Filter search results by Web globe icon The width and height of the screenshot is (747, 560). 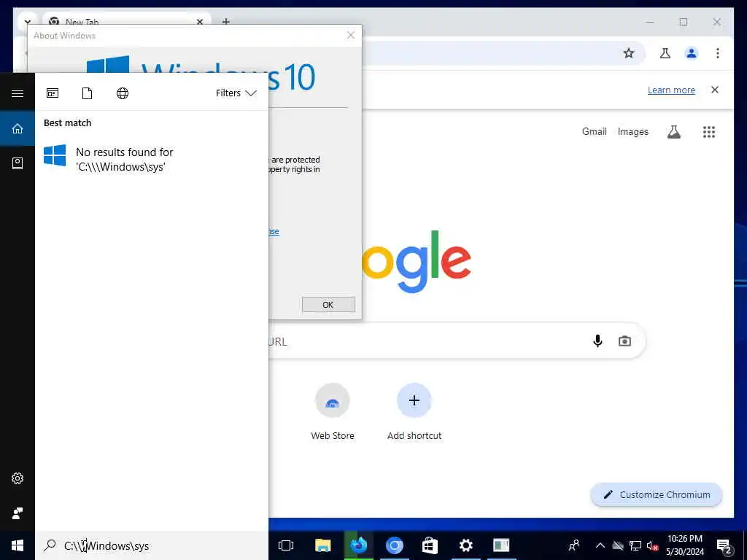tap(123, 93)
